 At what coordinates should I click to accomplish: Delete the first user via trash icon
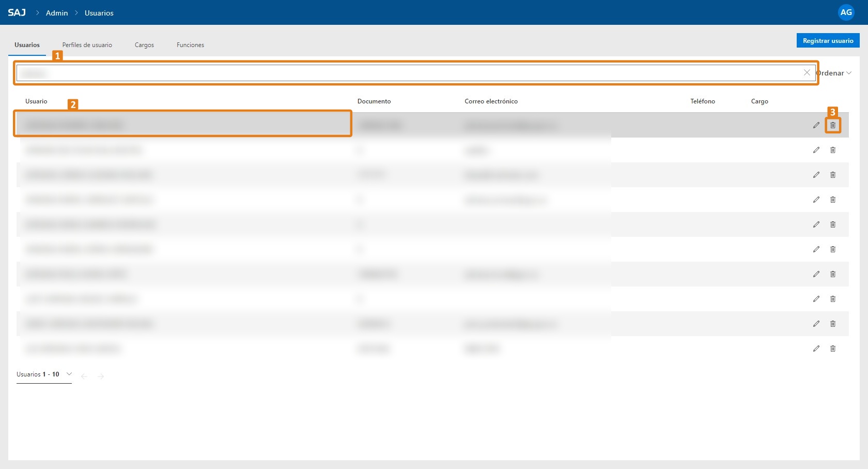(x=832, y=125)
